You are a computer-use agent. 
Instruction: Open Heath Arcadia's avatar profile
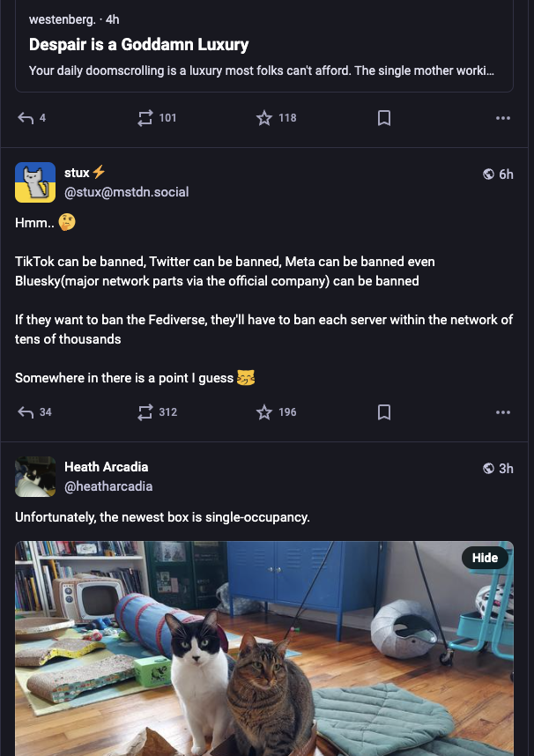point(35,477)
